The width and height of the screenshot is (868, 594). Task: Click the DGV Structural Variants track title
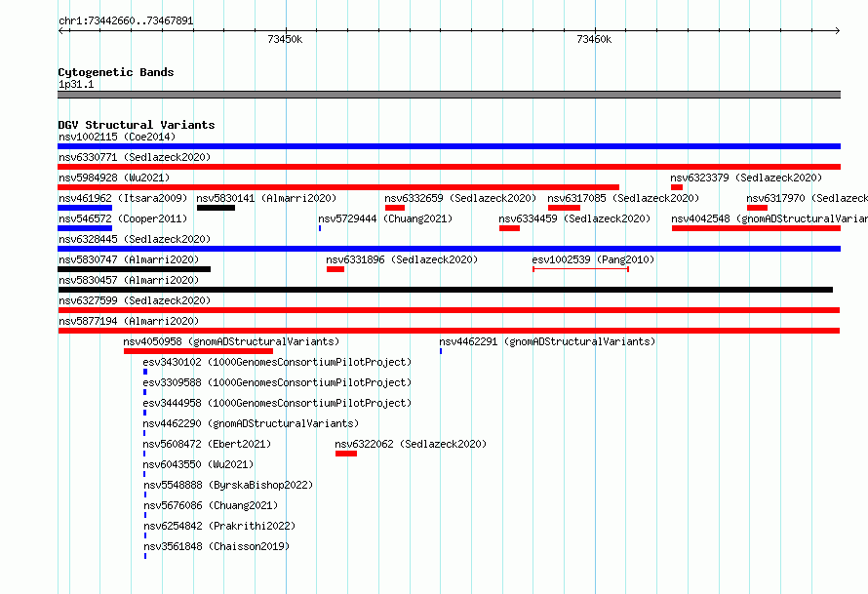(x=137, y=125)
